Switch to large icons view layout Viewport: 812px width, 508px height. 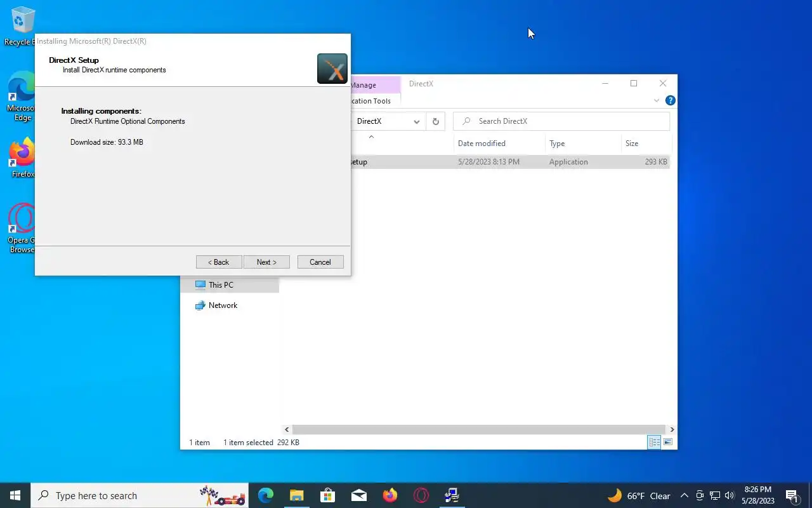pyautogui.click(x=667, y=442)
